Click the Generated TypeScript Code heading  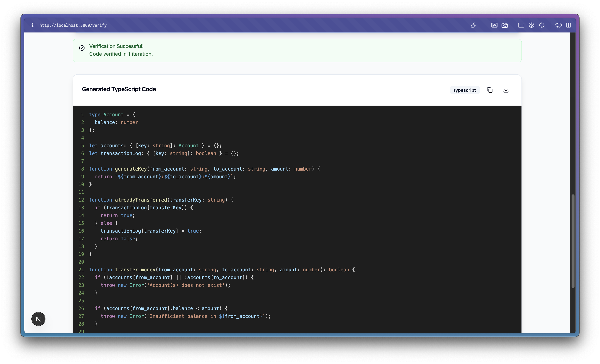pyautogui.click(x=119, y=89)
